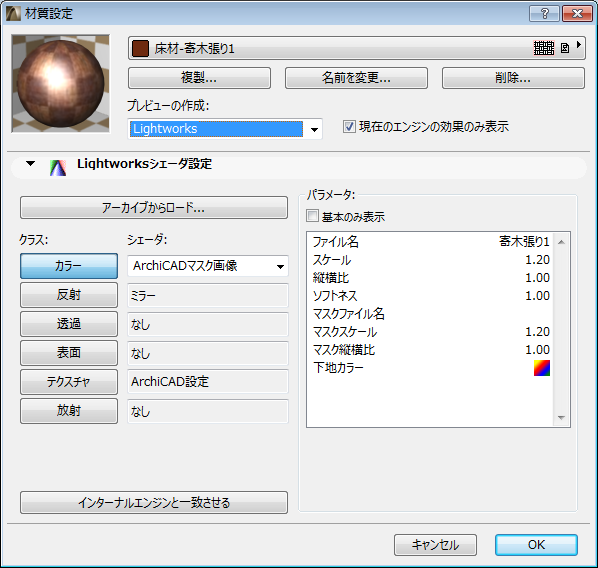Select the マスクスケール parameter row
Screen dimensions: 598x568
431,331
